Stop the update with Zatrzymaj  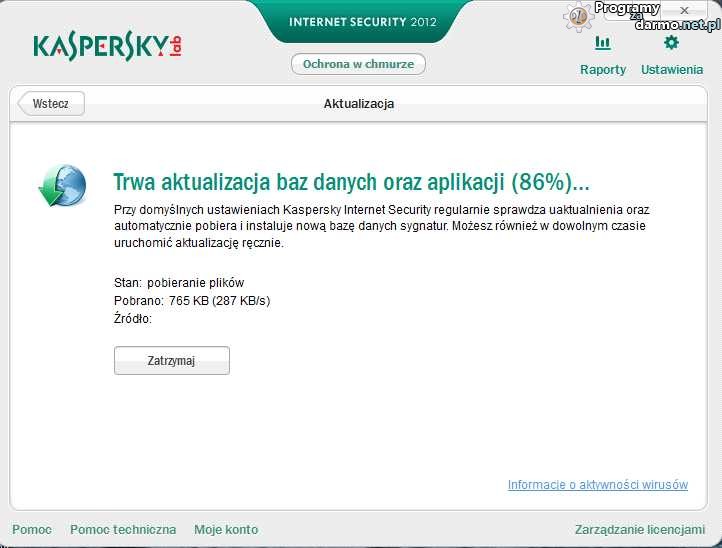(172, 361)
